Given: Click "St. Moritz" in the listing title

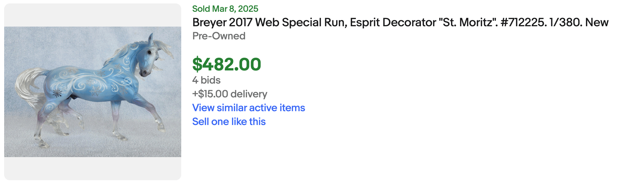Looking at the screenshot, I should click(467, 22).
